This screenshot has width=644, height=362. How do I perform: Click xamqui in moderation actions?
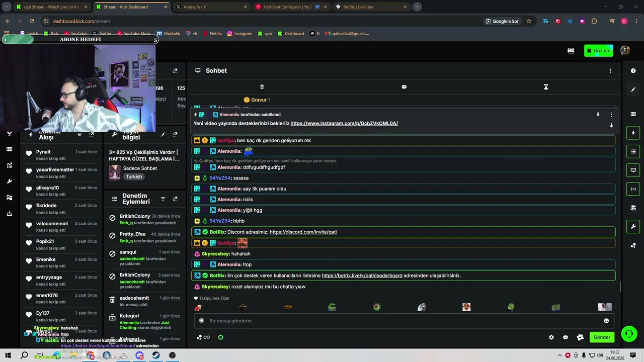click(x=128, y=252)
